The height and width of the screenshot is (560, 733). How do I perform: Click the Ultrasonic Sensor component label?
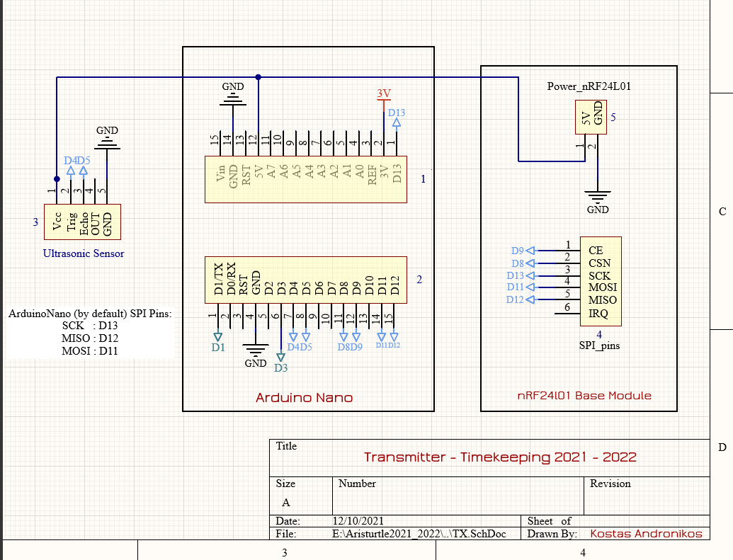(83, 253)
